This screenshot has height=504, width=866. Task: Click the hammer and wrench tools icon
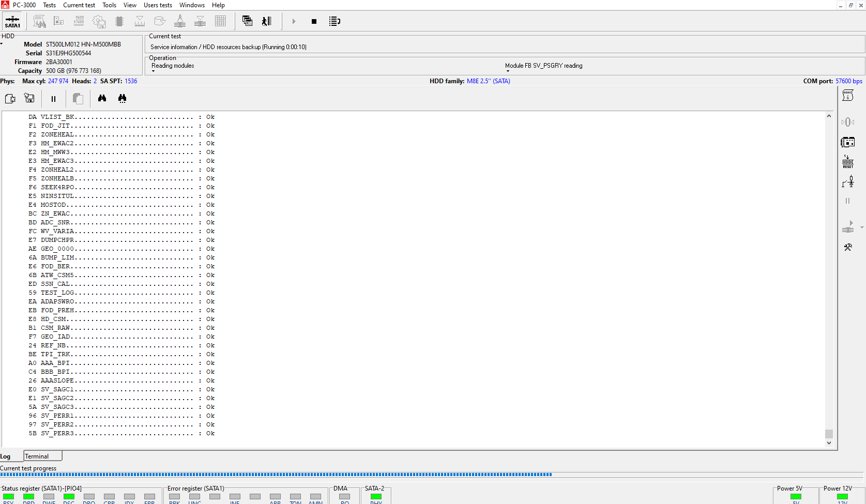tap(848, 248)
